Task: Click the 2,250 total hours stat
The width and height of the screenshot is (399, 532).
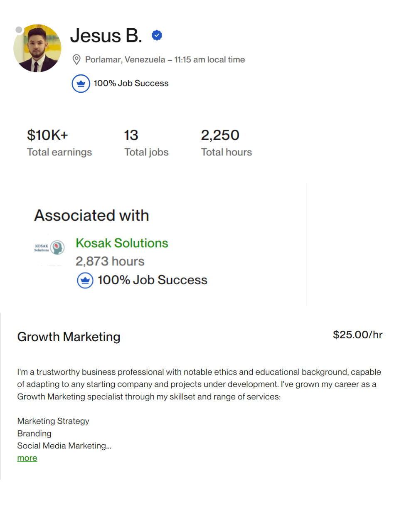Action: click(x=227, y=143)
